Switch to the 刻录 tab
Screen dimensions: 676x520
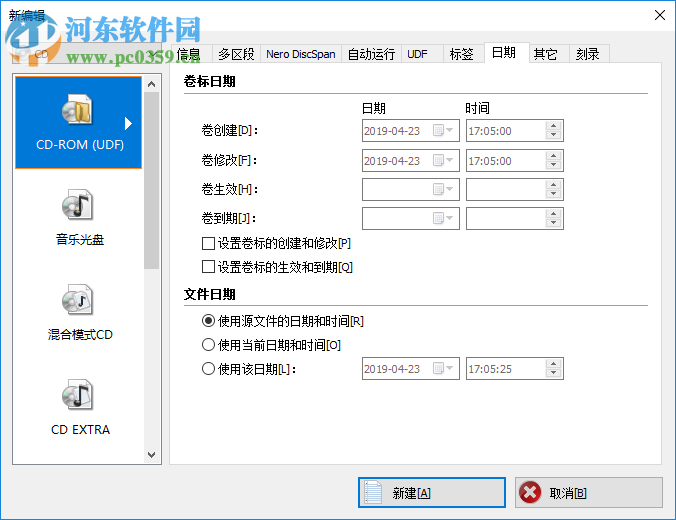(589, 54)
